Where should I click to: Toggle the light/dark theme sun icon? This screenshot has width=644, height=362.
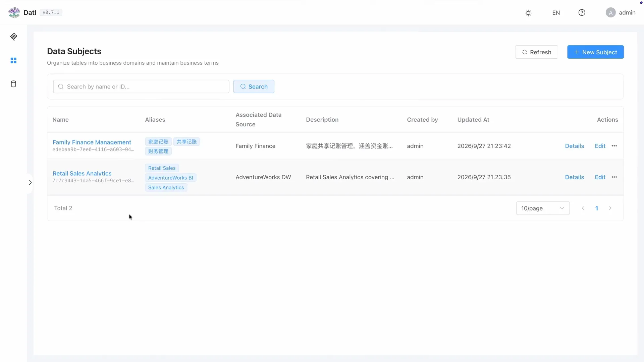pos(528,13)
